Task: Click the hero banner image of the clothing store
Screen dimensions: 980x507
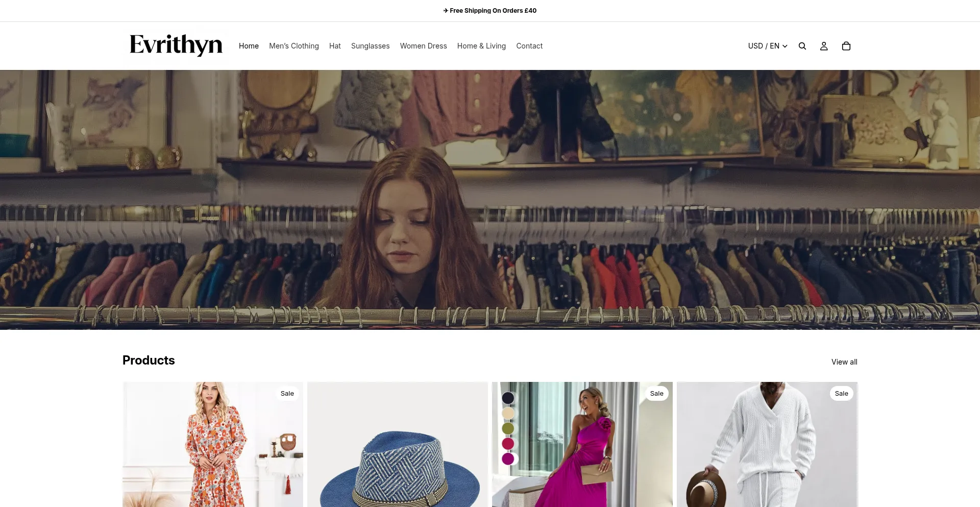Action: tap(490, 200)
